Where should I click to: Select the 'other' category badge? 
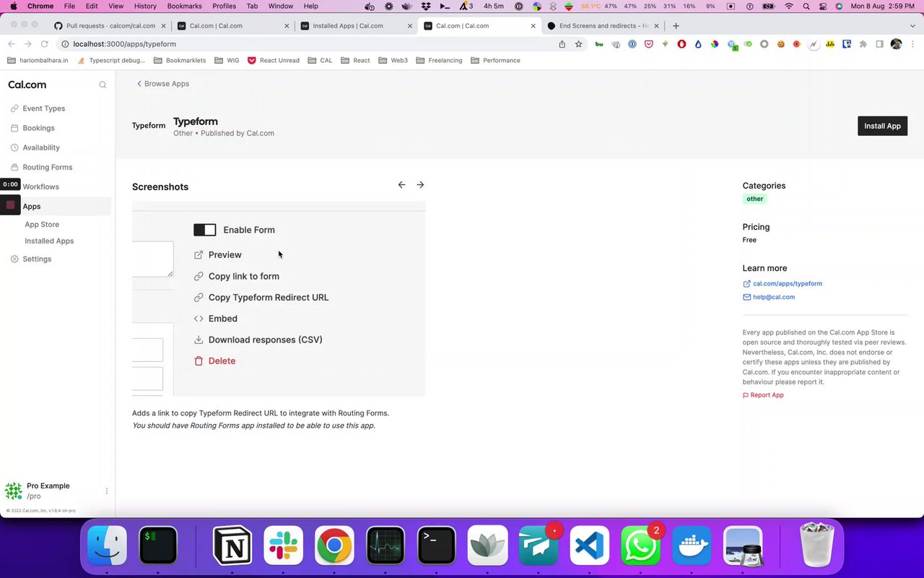tap(755, 199)
